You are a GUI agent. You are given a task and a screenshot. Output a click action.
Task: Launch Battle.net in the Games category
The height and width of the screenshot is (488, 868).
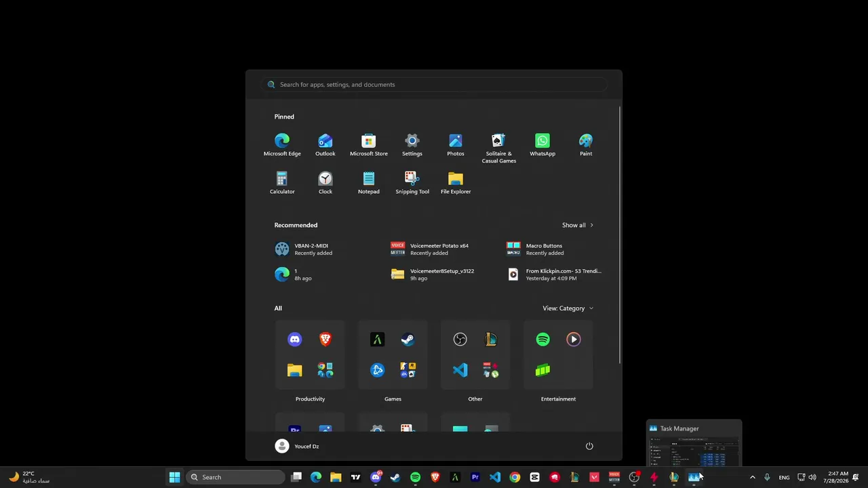(x=377, y=370)
